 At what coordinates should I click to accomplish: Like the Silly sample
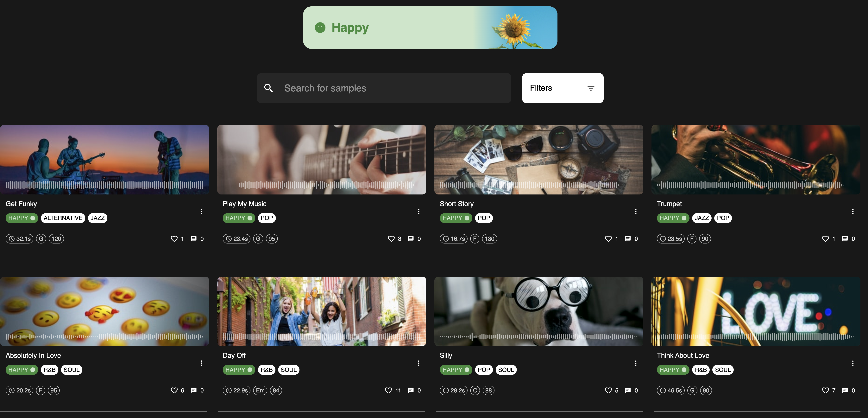pyautogui.click(x=608, y=390)
